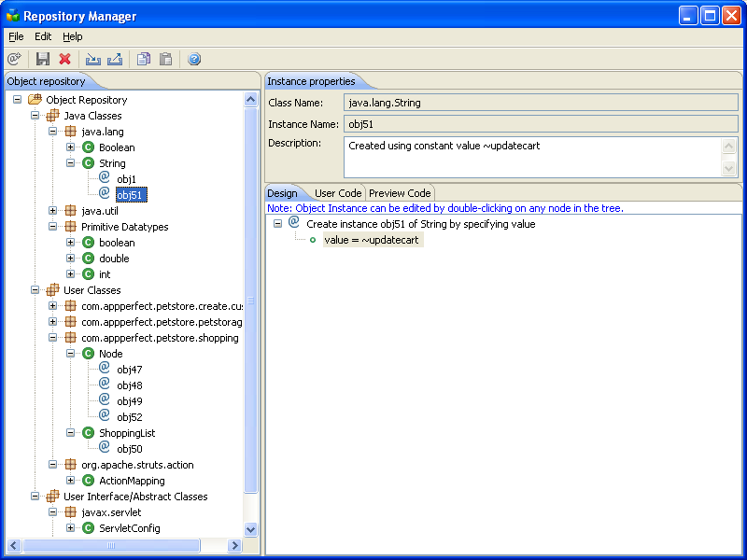Click the @ icon beside obj51 in tree
The image size is (747, 560).
[x=105, y=193]
